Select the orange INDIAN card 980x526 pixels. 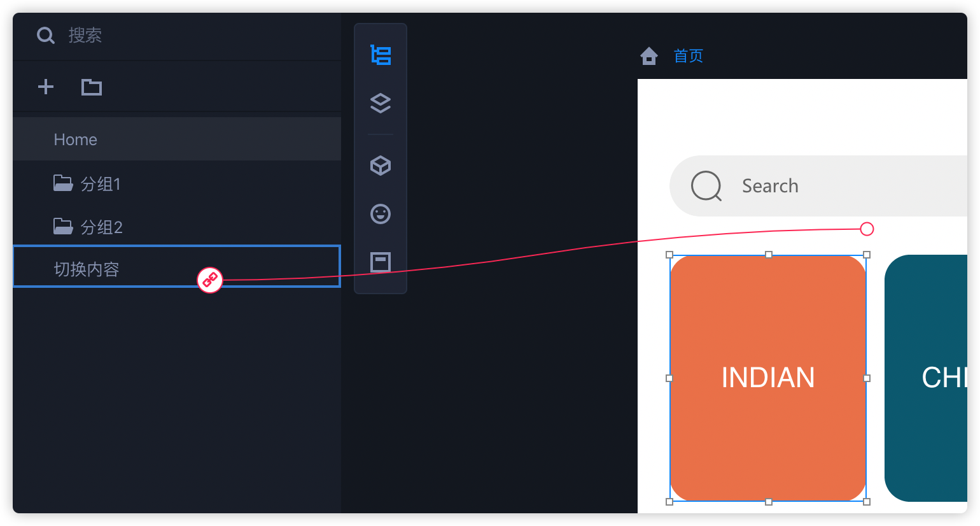767,378
